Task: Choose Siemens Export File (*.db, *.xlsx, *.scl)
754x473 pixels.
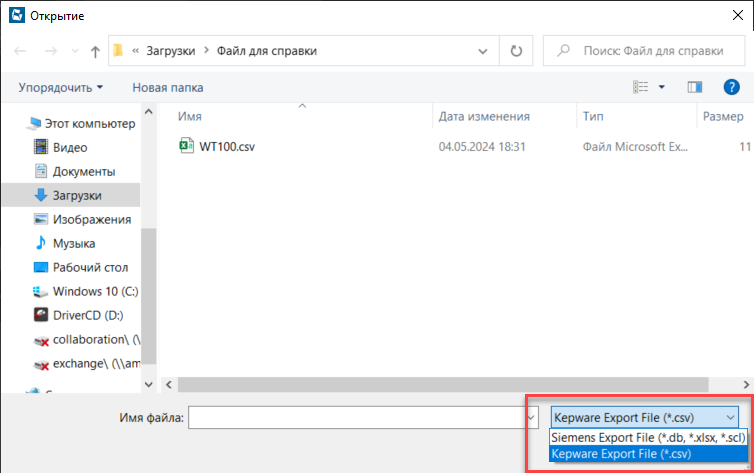Action: point(648,438)
